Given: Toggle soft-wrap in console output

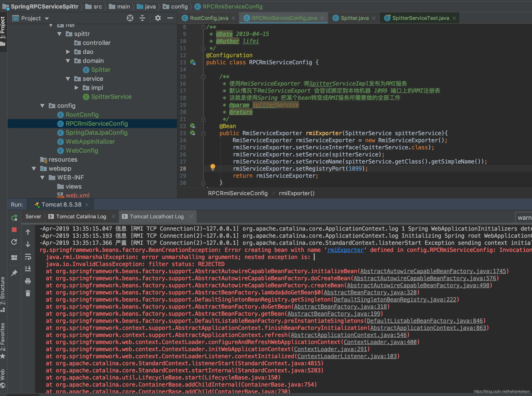Looking at the screenshot, I should click(28, 257).
